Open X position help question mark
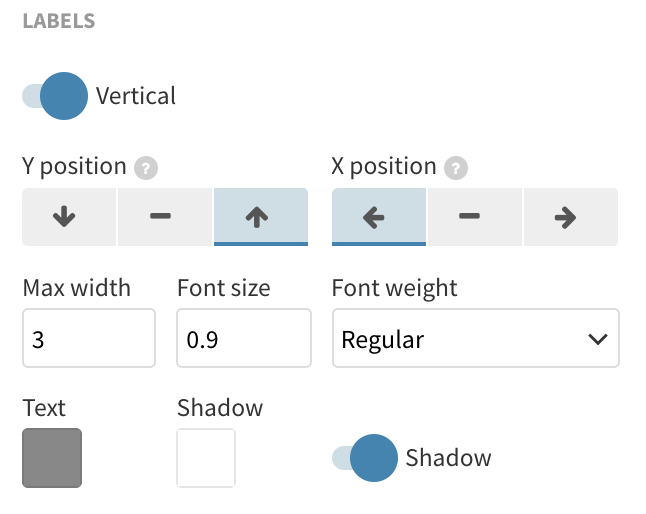Screen dimensions: 646x514 (x=456, y=168)
